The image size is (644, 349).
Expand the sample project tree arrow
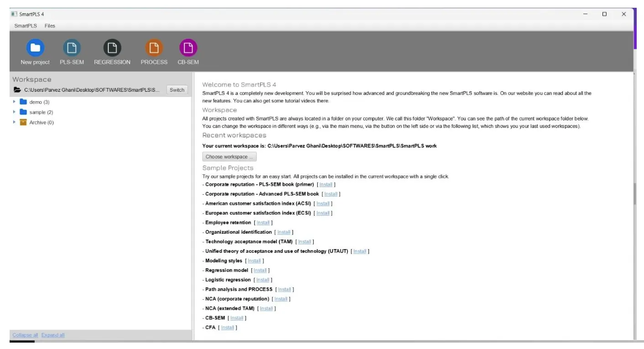click(15, 112)
